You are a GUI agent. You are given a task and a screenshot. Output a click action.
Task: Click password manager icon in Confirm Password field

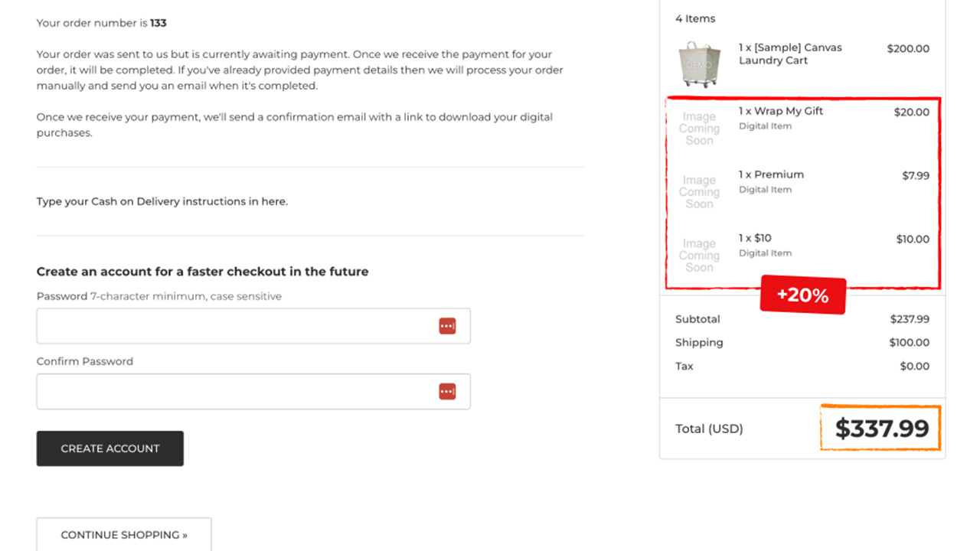447,391
